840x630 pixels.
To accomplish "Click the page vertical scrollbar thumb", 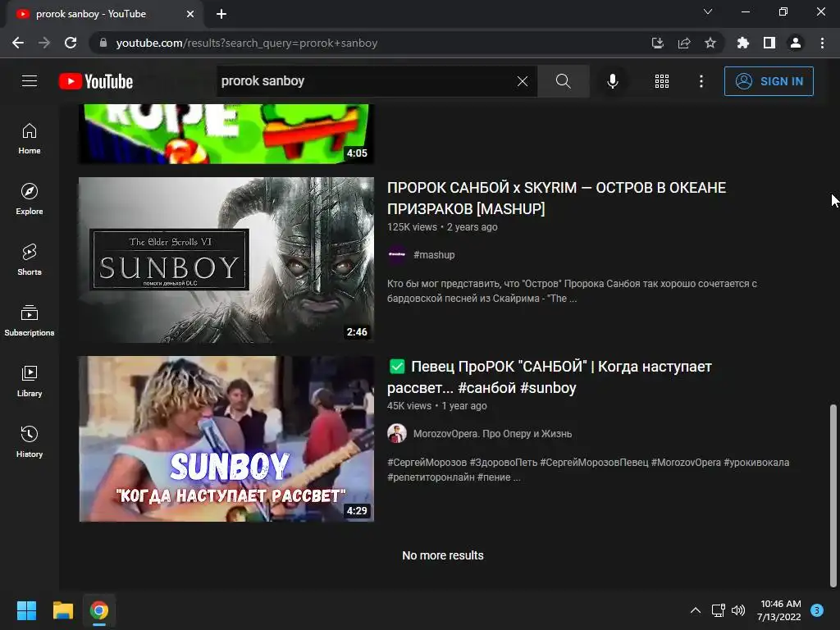I will tap(833, 495).
